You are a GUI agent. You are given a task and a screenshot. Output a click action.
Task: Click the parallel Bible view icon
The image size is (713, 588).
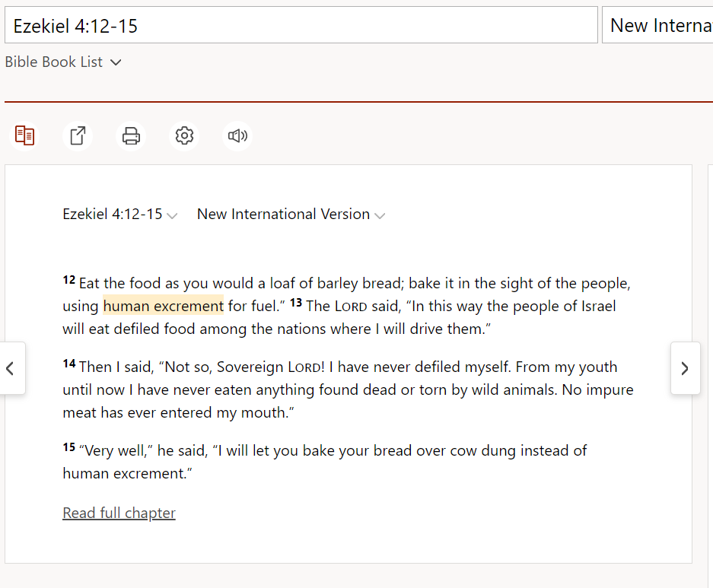[24, 136]
